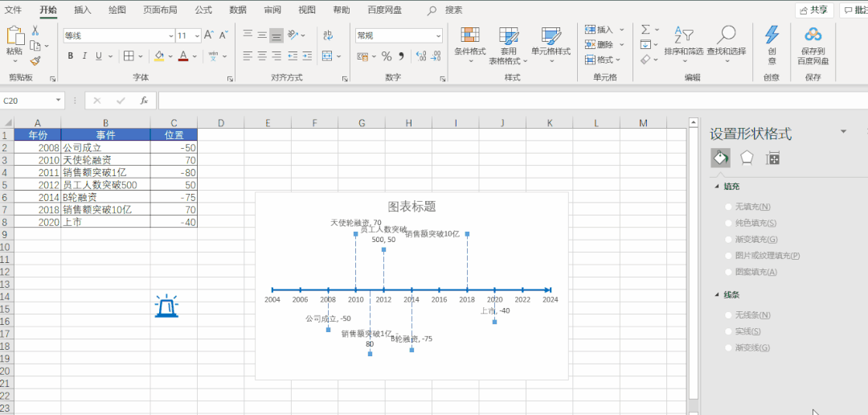Apply percent style format

point(387,56)
